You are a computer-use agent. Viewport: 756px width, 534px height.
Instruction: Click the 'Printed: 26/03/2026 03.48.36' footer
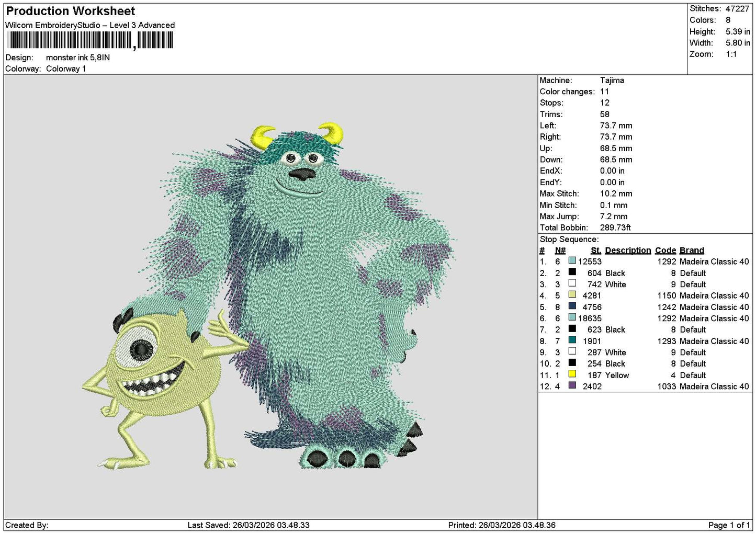(502, 525)
